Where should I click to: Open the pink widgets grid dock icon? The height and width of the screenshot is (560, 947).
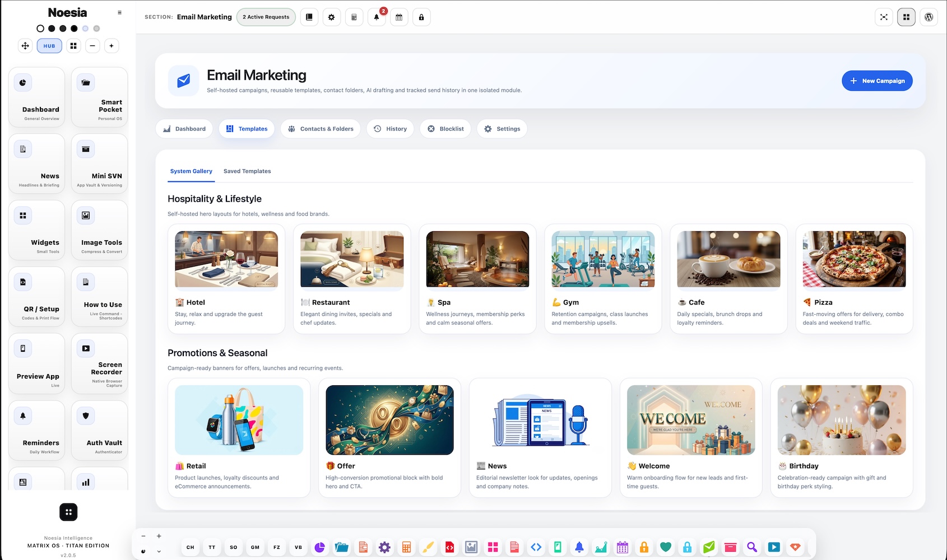click(493, 547)
